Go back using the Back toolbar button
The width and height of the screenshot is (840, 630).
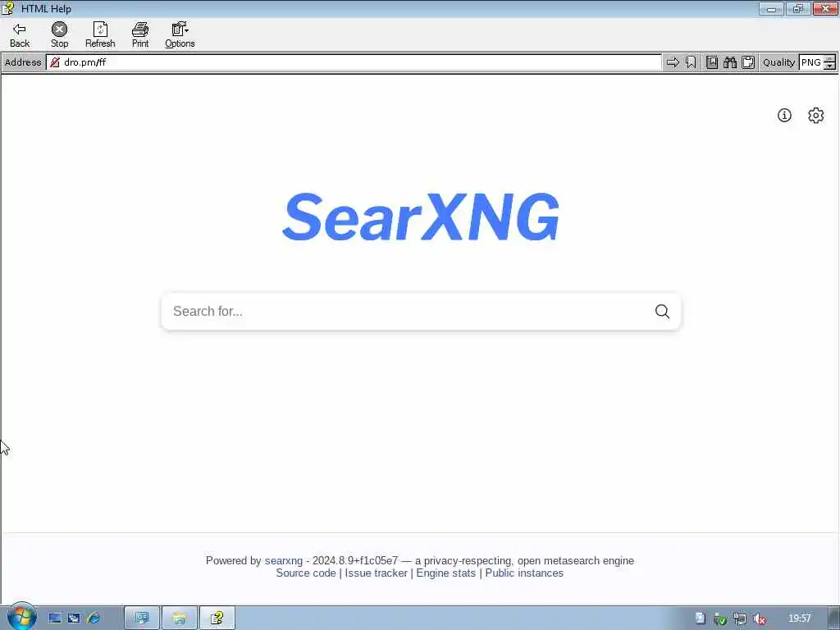20,35
